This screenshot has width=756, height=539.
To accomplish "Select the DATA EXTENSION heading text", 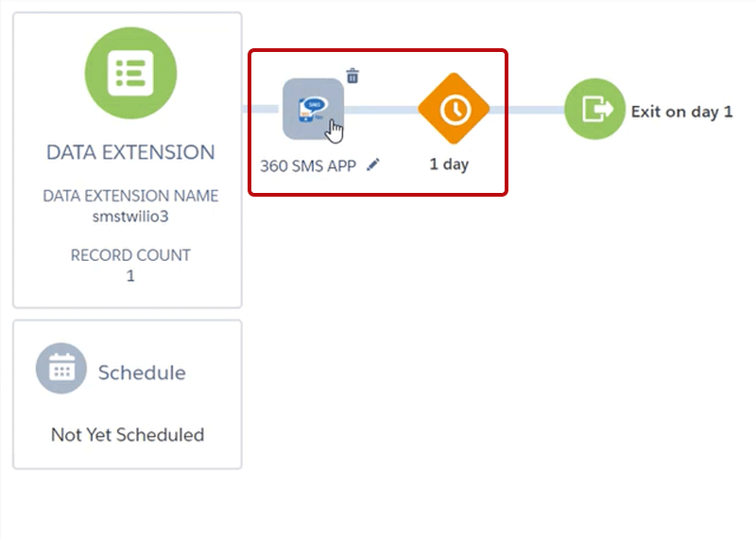I will pyautogui.click(x=130, y=152).
